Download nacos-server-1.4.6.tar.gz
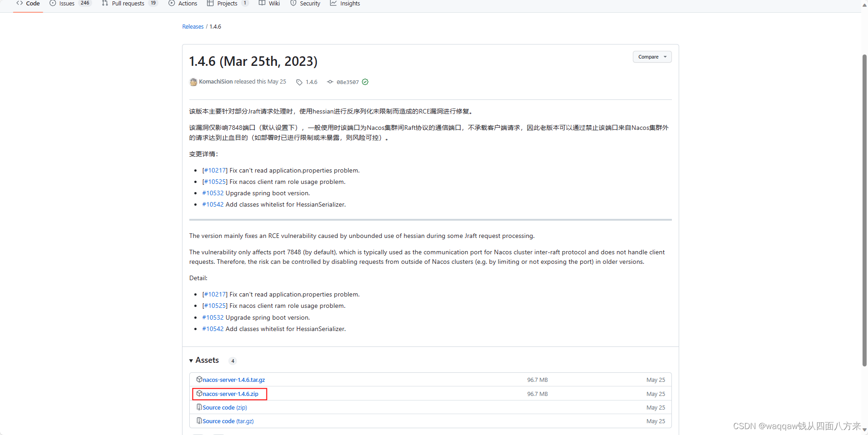 point(233,380)
